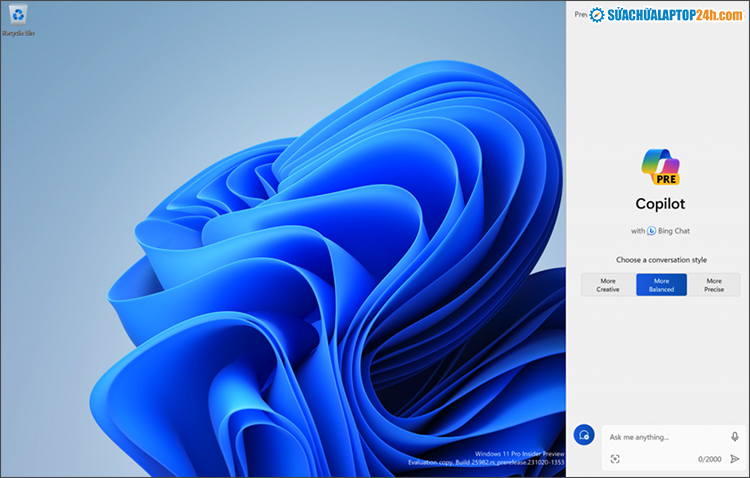This screenshot has width=750, height=478.
Task: Click the Copilot title heading
Action: 661,204
